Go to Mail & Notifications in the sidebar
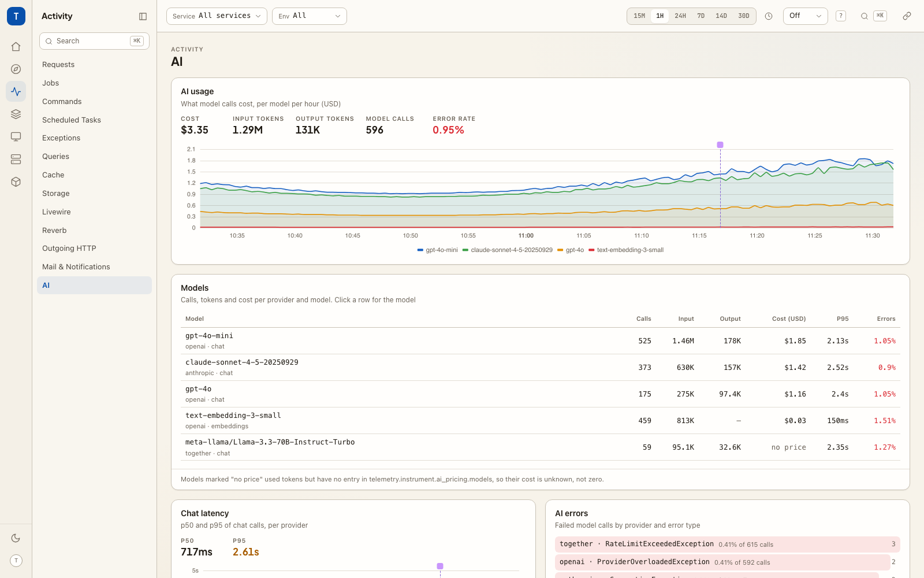Viewport: 924px width, 578px height. 94,267
